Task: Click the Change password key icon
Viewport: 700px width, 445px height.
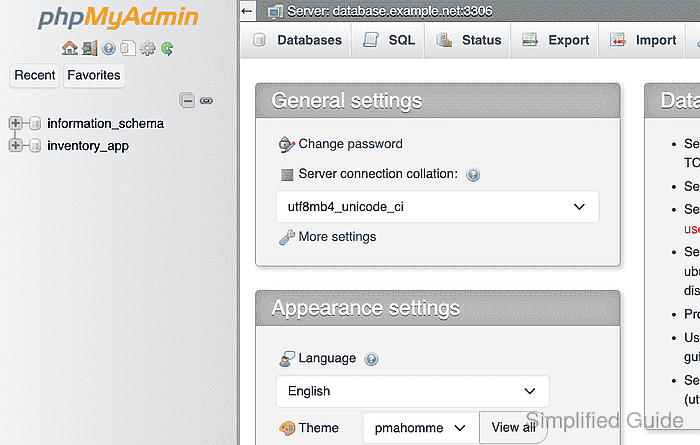Action: pyautogui.click(x=287, y=144)
